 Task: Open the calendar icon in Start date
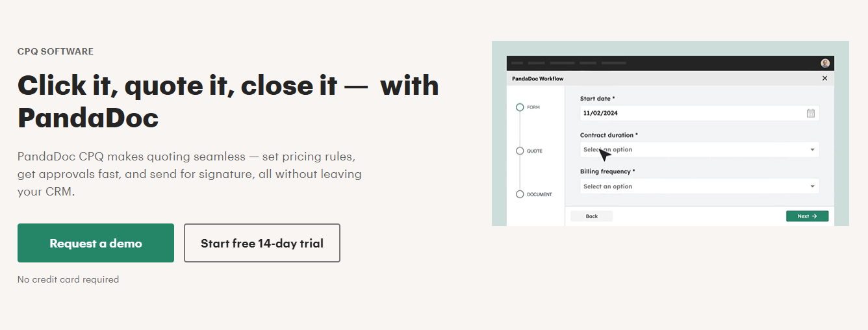pyautogui.click(x=810, y=113)
